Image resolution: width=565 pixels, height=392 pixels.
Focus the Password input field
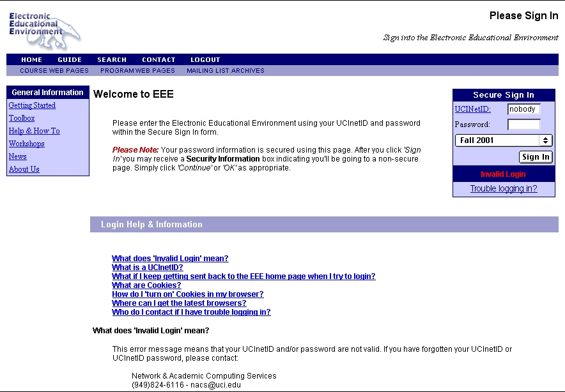pyautogui.click(x=523, y=124)
